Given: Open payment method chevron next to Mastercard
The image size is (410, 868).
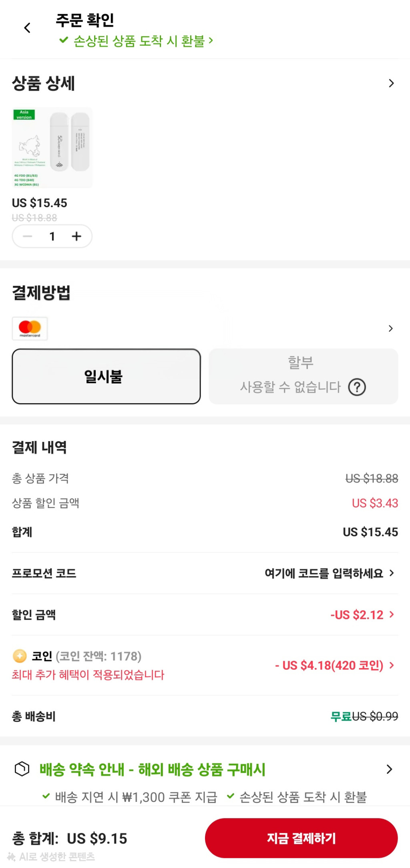Looking at the screenshot, I should pyautogui.click(x=391, y=329).
